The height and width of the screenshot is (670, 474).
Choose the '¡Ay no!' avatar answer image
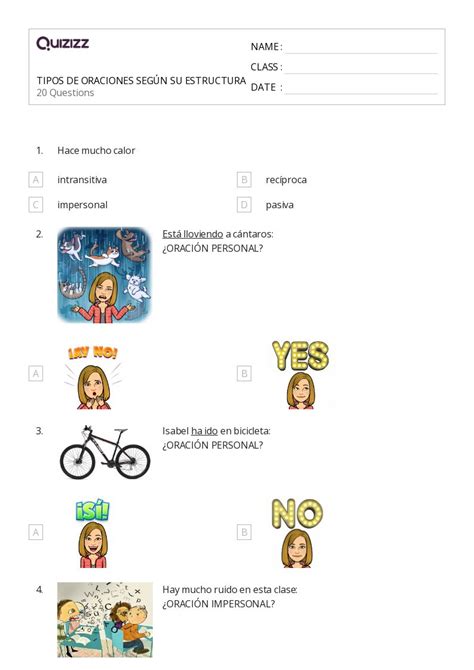93,377
